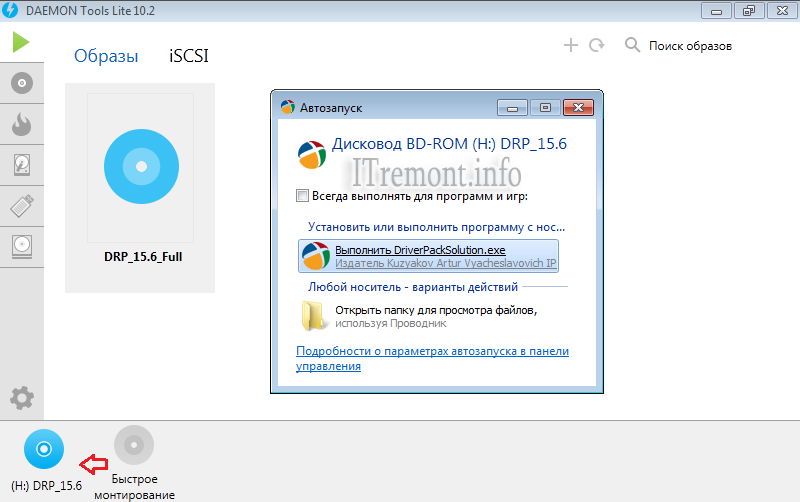Click the refresh images icon

[596, 45]
